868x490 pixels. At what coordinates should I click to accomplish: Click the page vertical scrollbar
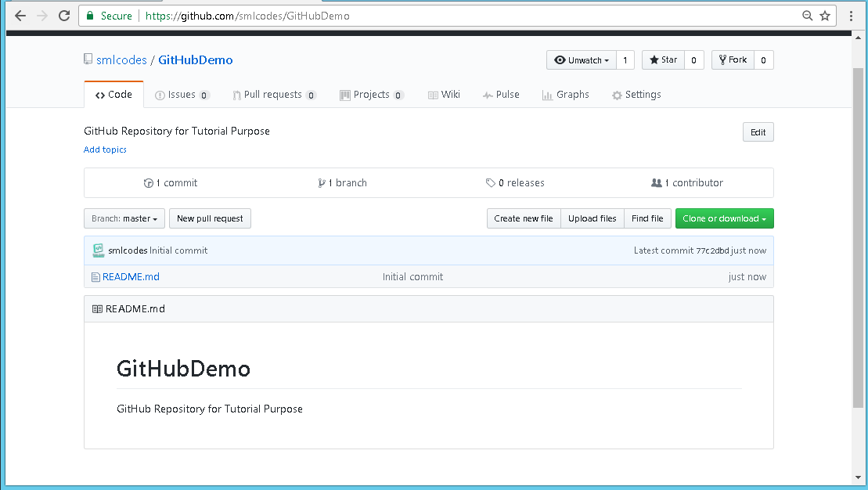point(858,235)
